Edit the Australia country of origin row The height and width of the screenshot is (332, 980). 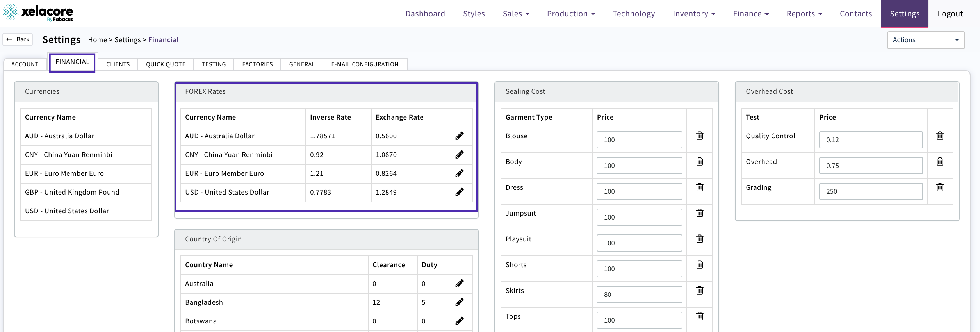point(460,284)
